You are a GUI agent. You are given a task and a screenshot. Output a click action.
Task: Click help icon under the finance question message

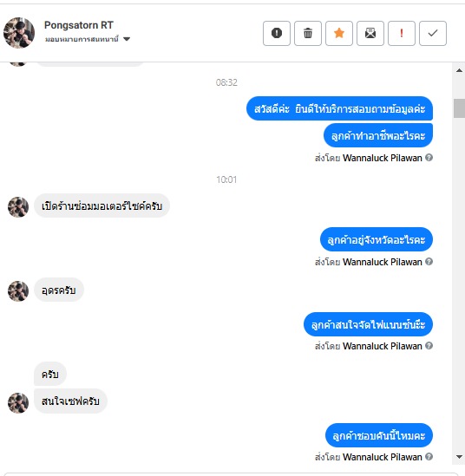[429, 345]
